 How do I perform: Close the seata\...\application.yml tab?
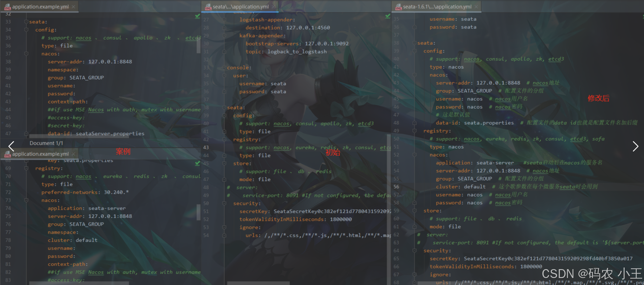[274, 7]
